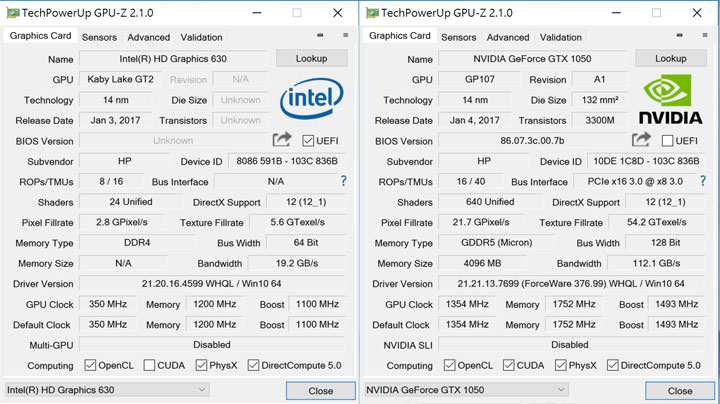Open the hamburger menu in NVIDIA window
The width and height of the screenshot is (720, 404).
pyautogui.click(x=705, y=36)
